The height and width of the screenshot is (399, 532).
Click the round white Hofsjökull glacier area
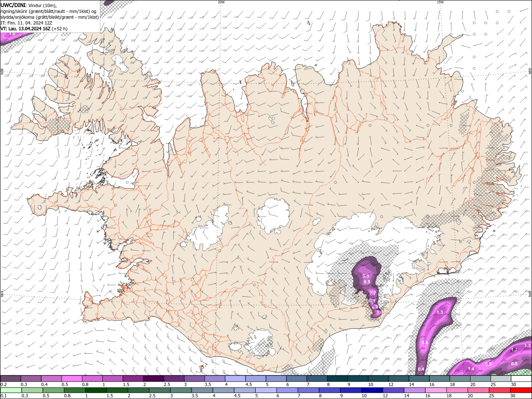273,215
